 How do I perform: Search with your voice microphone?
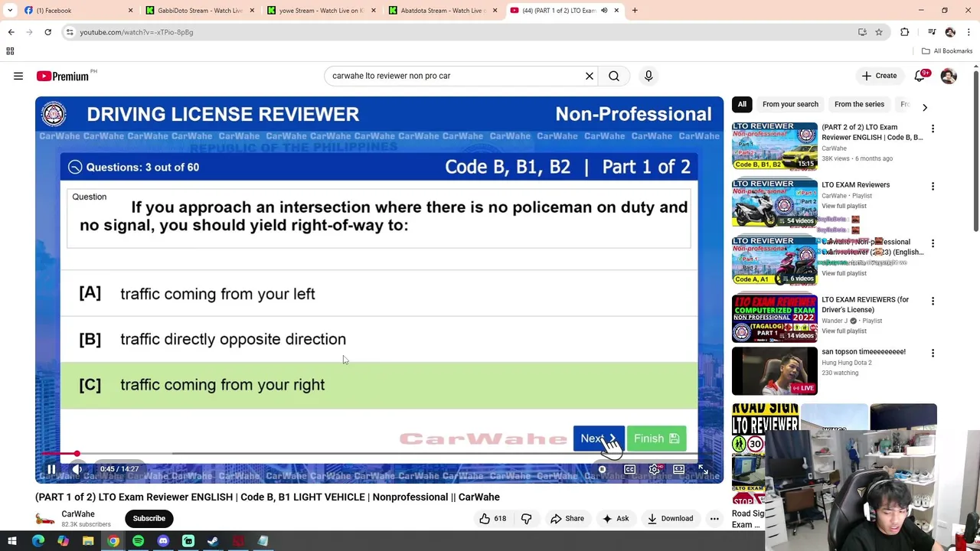coord(648,76)
